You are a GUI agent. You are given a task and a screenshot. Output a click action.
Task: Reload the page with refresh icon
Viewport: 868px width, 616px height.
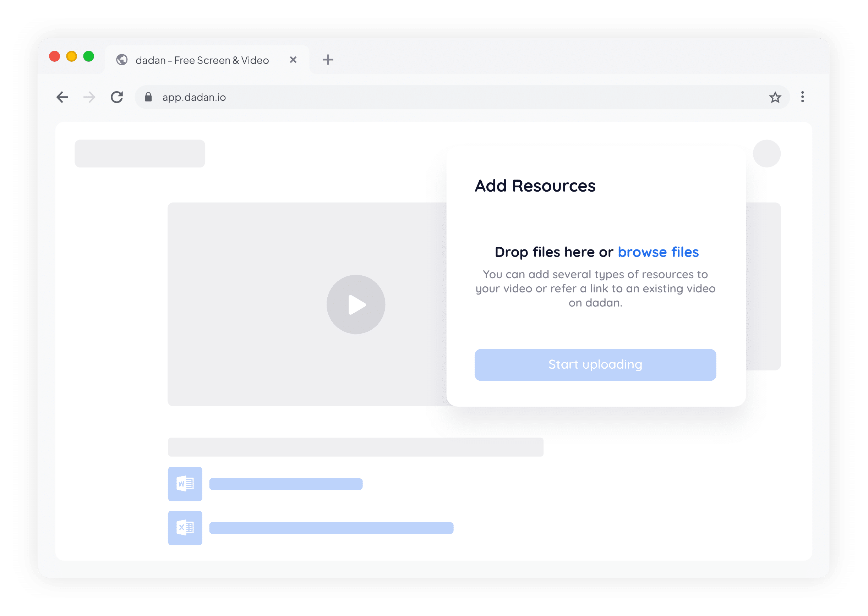pyautogui.click(x=117, y=97)
